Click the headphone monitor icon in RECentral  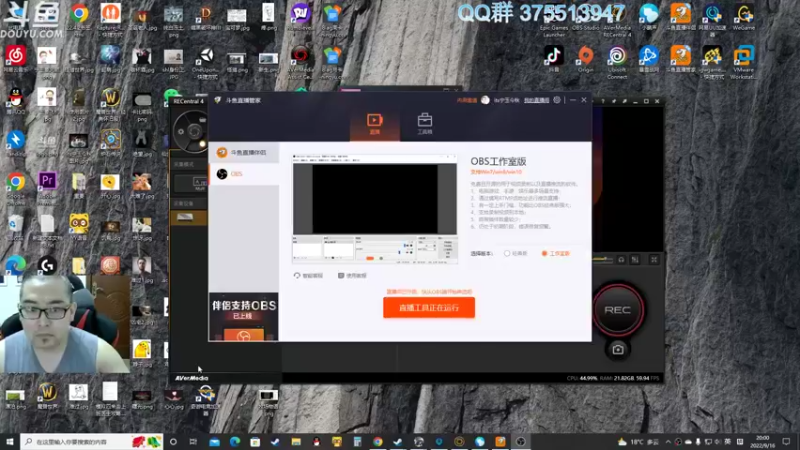621,260
